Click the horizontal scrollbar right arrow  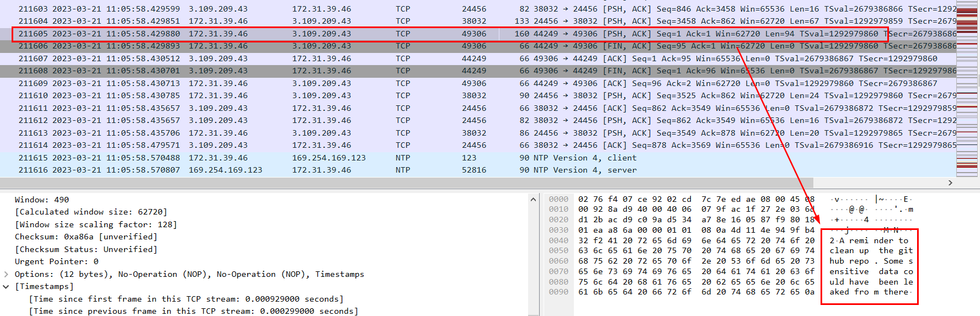pyautogui.click(x=950, y=183)
